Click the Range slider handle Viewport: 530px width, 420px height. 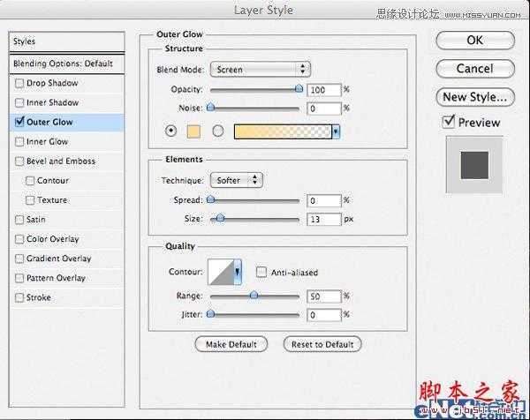click(254, 296)
